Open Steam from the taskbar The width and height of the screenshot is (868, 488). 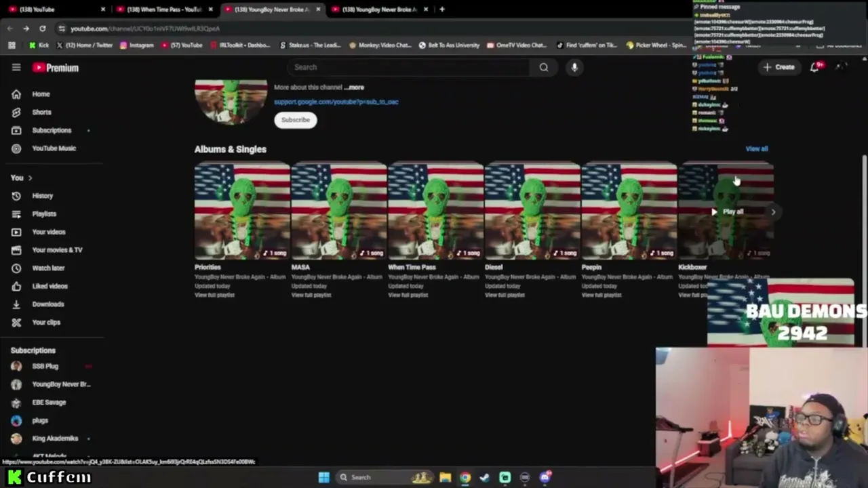(x=484, y=477)
